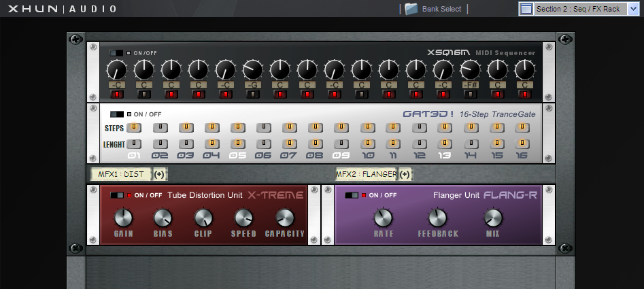Click the (+) button next to MFX1 : DIST

[x=159, y=174]
